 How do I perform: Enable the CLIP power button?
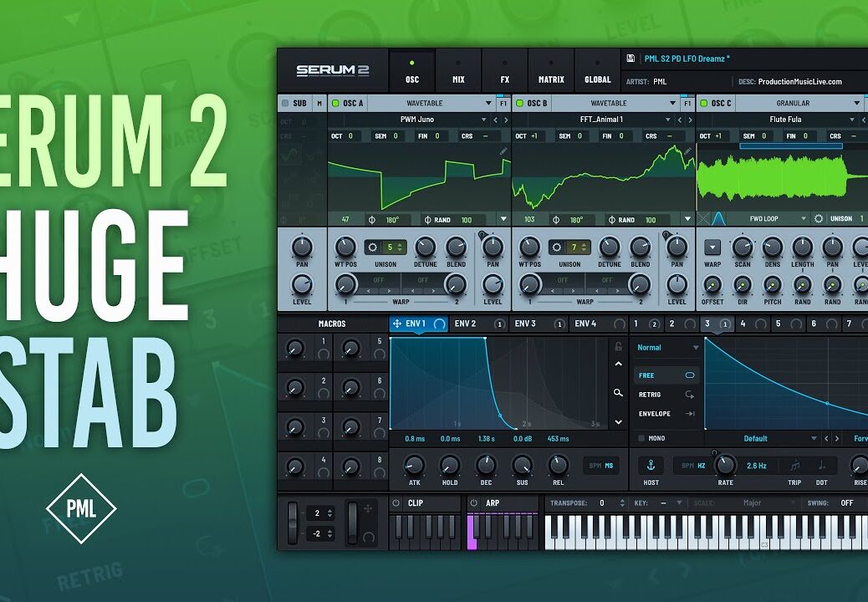tap(396, 503)
